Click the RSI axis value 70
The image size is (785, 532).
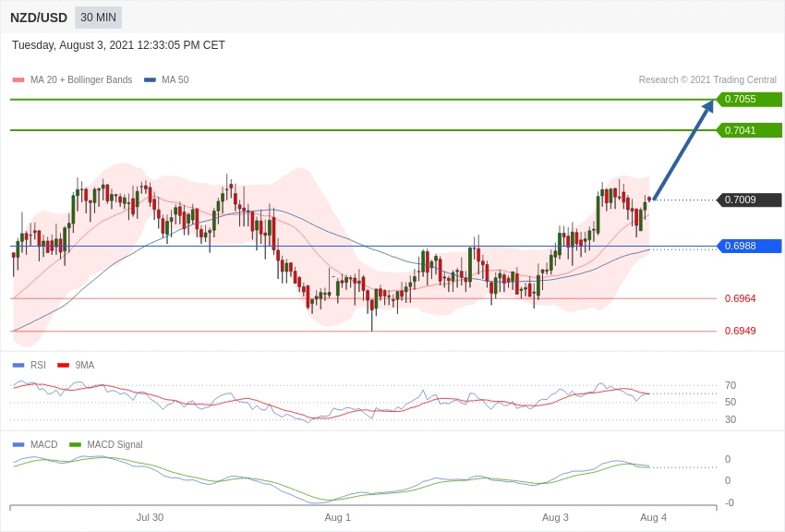pyautogui.click(x=730, y=385)
